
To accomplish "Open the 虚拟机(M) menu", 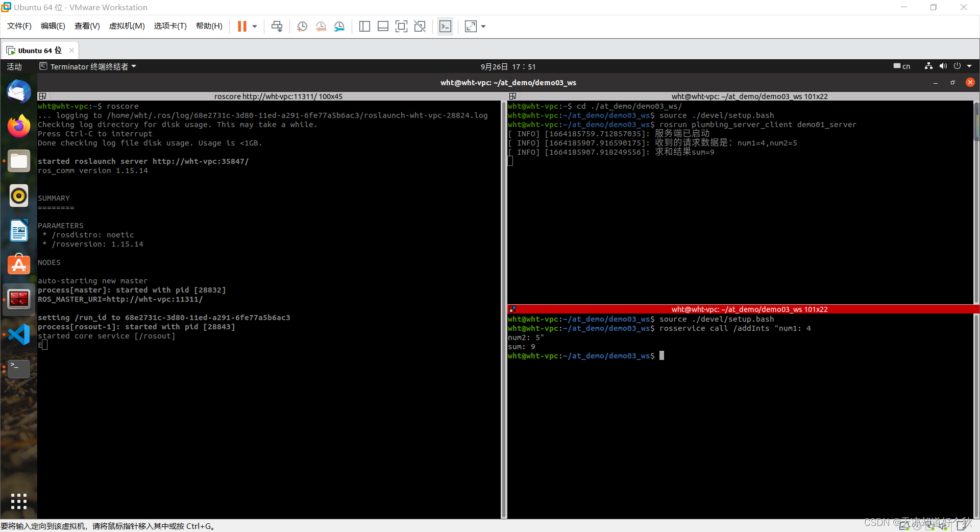I will 127,26.
